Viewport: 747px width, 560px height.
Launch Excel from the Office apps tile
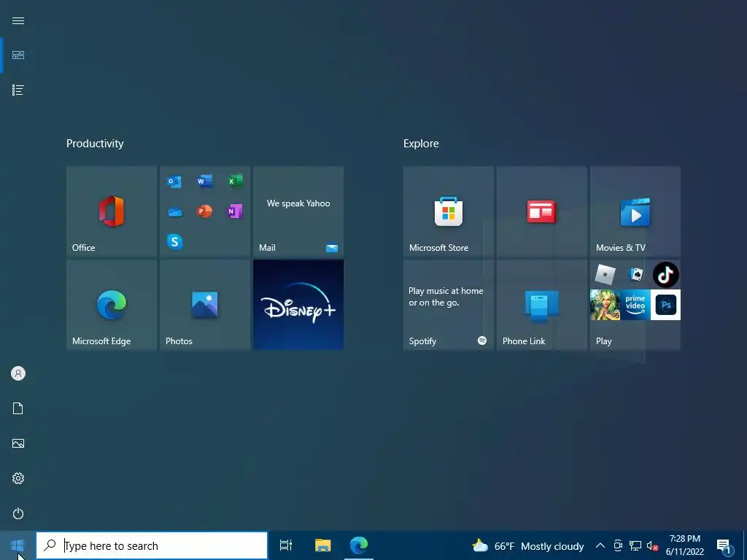pyautogui.click(x=235, y=182)
